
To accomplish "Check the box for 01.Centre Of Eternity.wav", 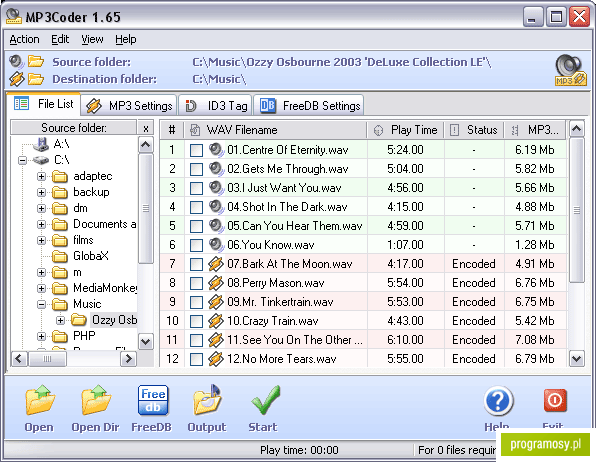I will pos(196,150).
